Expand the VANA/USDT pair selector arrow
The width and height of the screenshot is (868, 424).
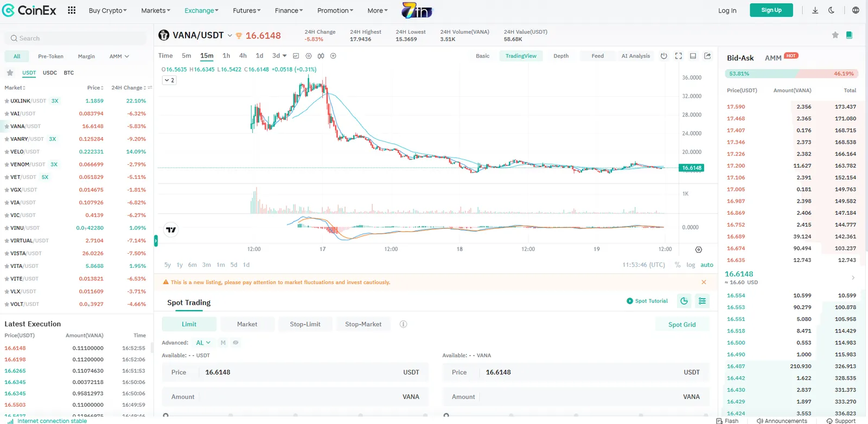(x=229, y=36)
